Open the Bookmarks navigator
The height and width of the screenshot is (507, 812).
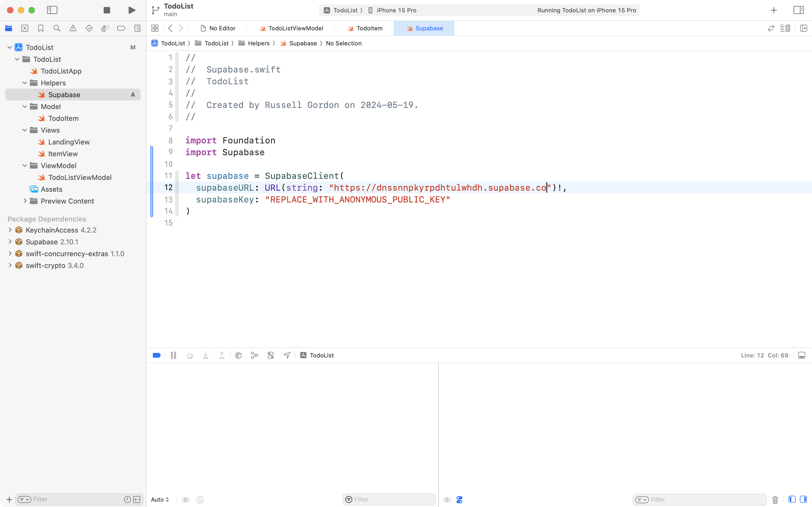(41, 28)
